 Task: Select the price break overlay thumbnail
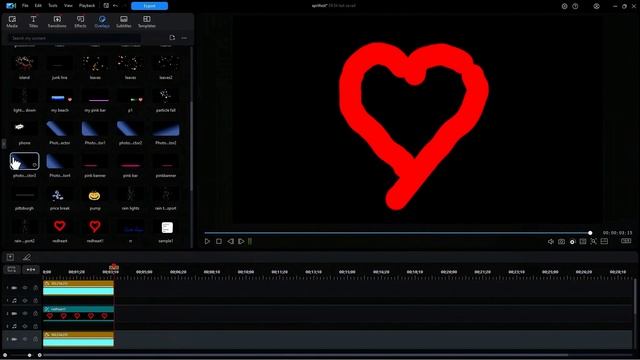tap(60, 195)
